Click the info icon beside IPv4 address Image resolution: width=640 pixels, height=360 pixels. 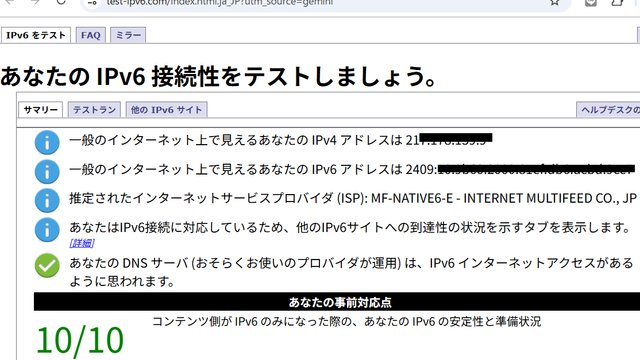[x=47, y=142]
